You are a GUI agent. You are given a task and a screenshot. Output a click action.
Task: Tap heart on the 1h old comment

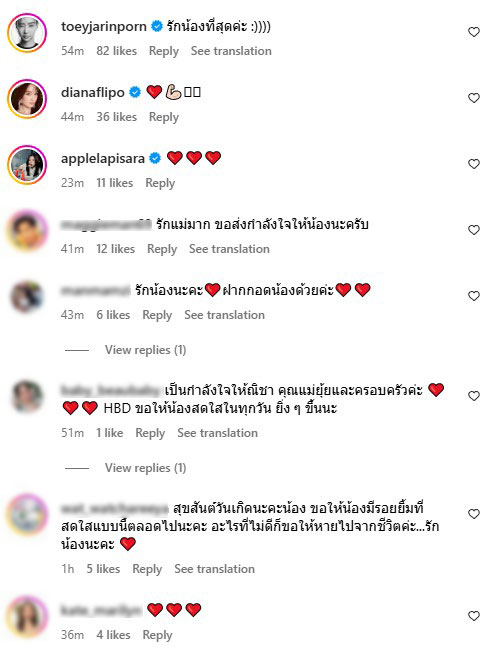pyautogui.click(x=474, y=514)
